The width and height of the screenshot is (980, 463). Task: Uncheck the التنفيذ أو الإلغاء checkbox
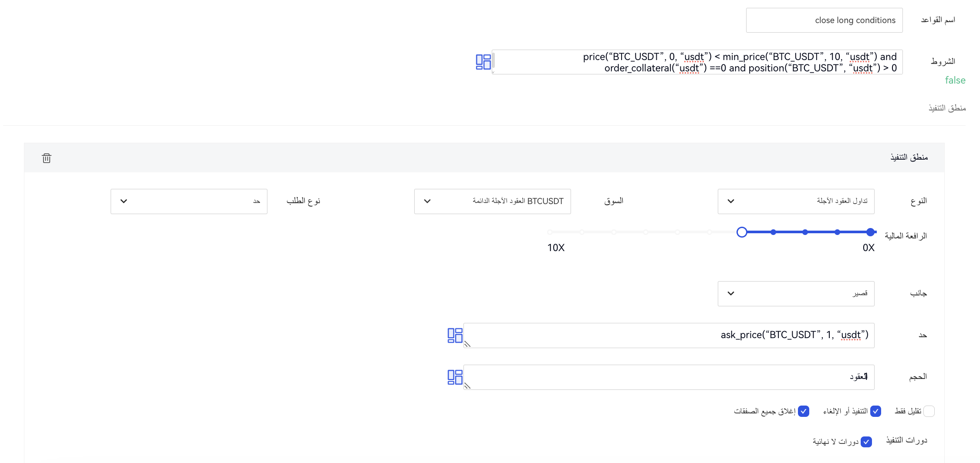[875, 411]
